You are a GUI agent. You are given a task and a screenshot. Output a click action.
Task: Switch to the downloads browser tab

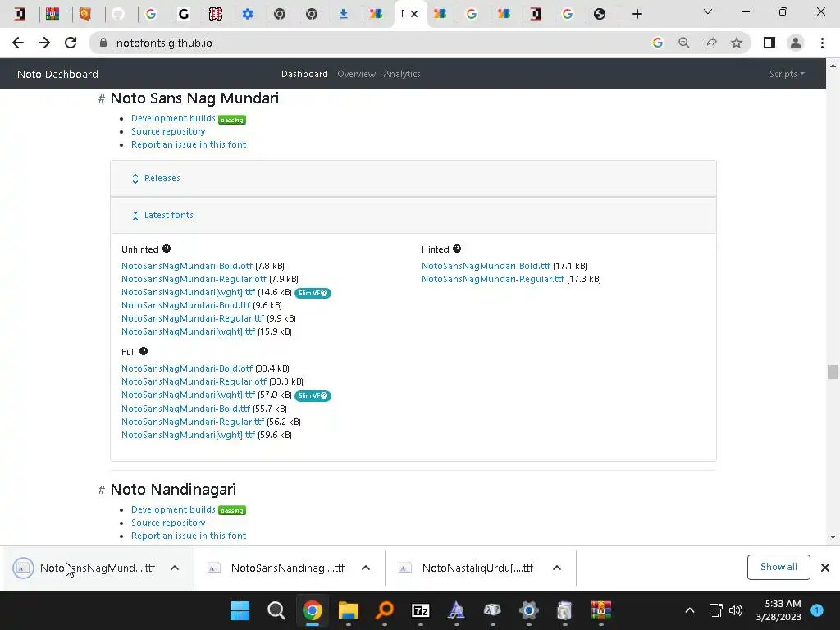coord(344,14)
